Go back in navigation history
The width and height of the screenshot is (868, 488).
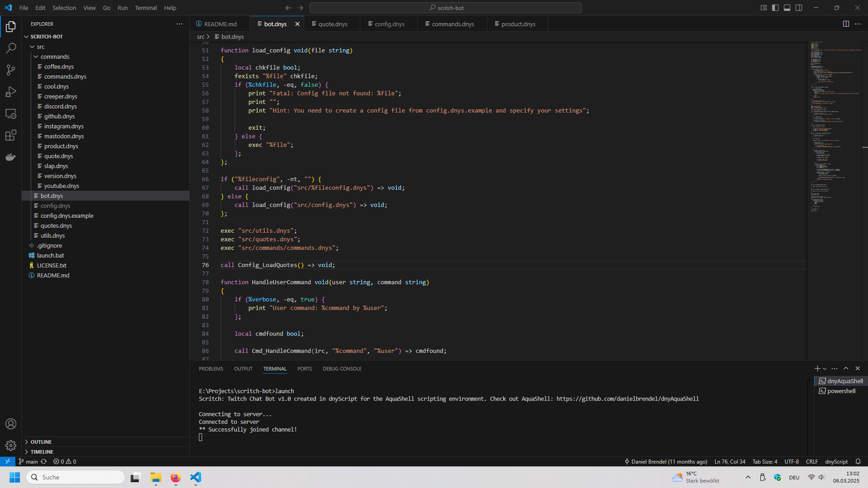click(288, 8)
